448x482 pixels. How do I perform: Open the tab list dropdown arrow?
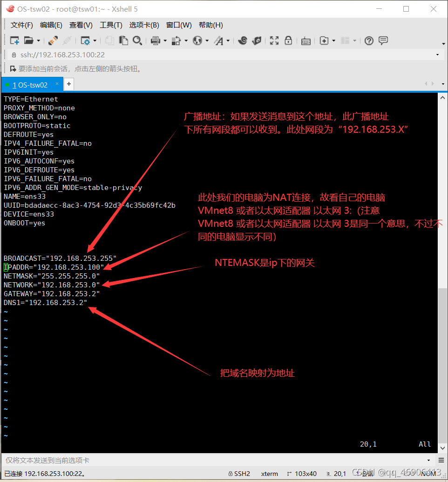[443, 84]
